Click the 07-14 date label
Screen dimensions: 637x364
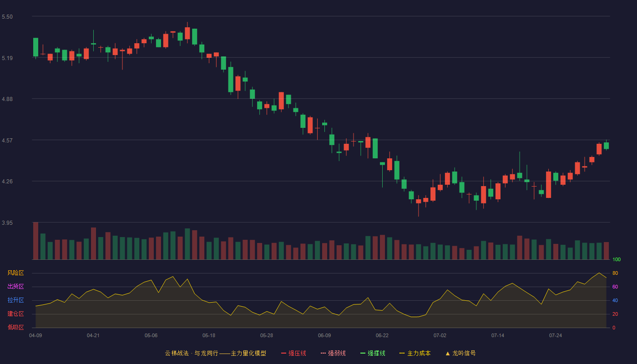(498, 335)
